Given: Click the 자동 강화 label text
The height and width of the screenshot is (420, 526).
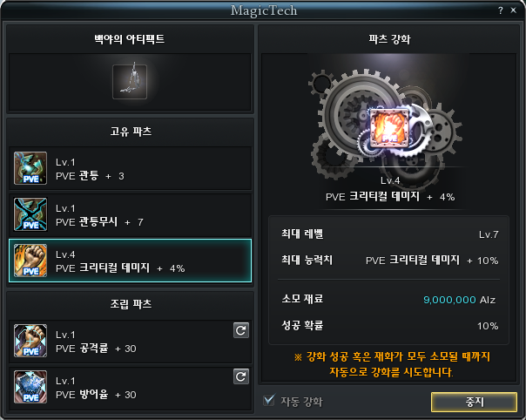Looking at the screenshot, I should click(301, 402).
